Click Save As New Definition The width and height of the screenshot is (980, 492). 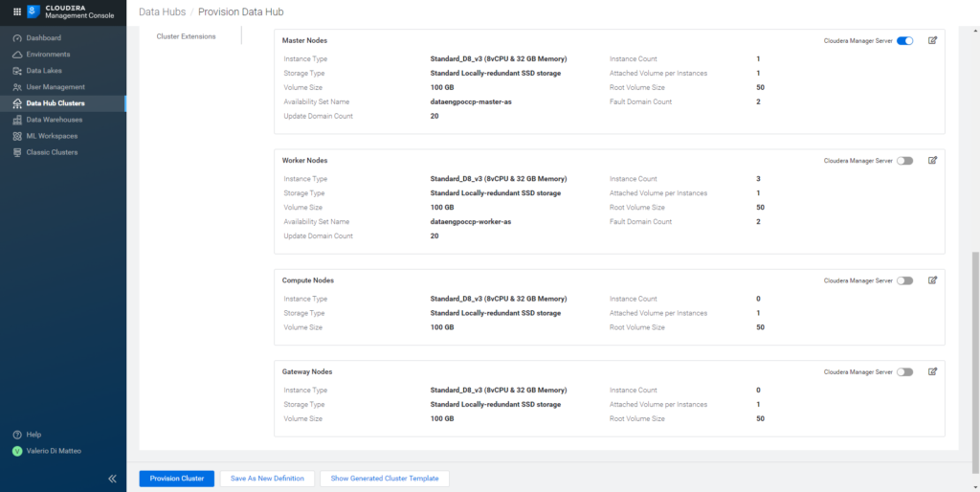(x=267, y=479)
